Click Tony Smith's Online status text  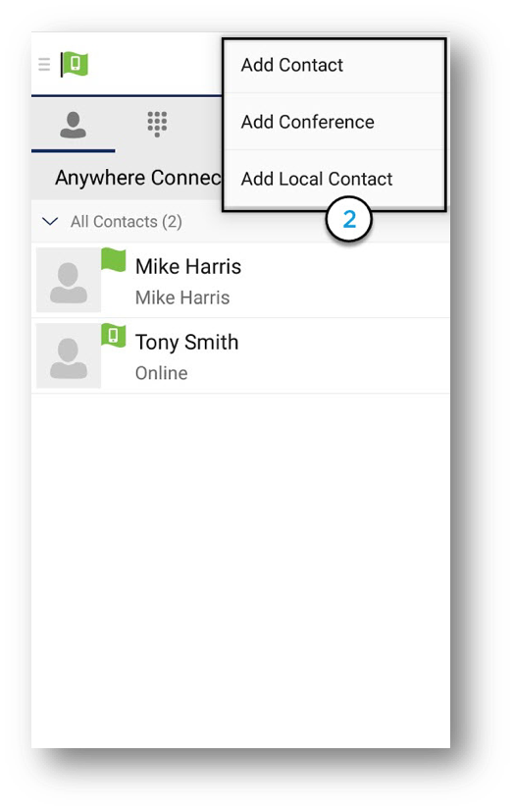(161, 373)
